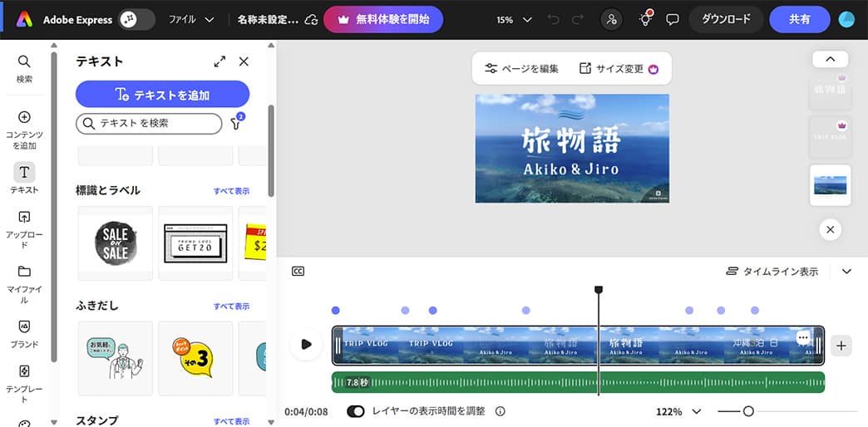Open テンプレート in the sidebar
This screenshot has height=427, width=868.
[24, 383]
